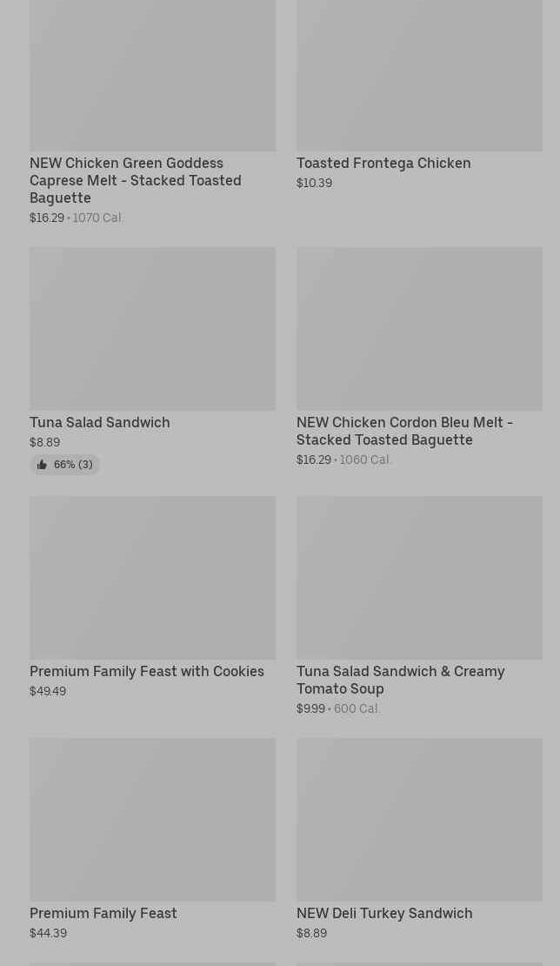Click the 66% (3) rating text
The image size is (560, 966).
[x=73, y=465]
